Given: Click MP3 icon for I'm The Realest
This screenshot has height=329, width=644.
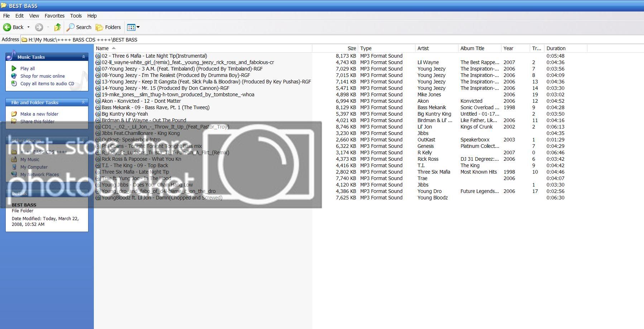Looking at the screenshot, I should [98, 75].
